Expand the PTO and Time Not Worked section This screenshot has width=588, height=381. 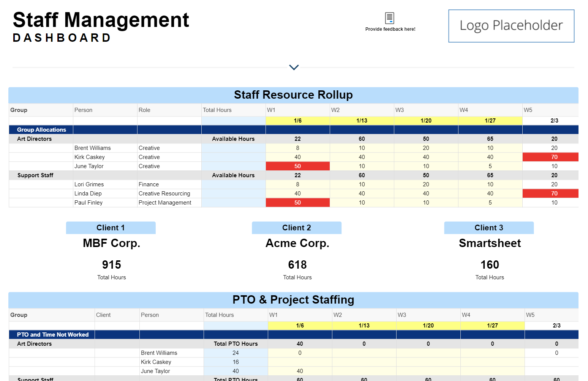52,334
